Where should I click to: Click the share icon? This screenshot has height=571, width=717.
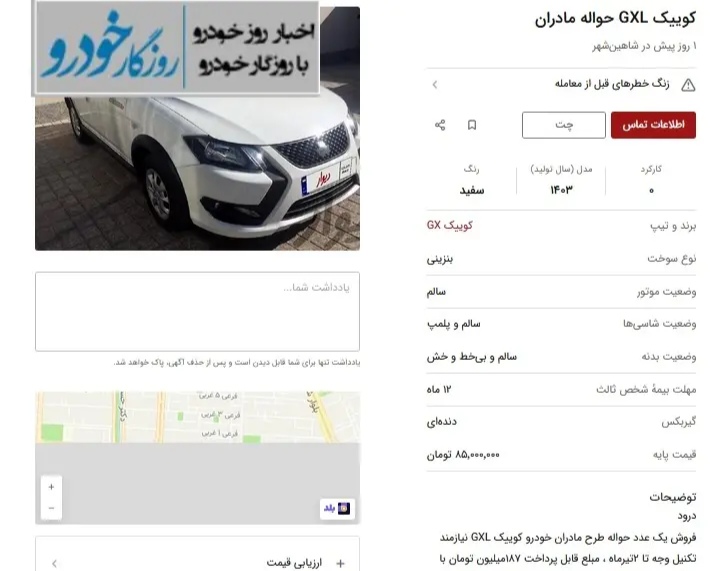[440, 125]
